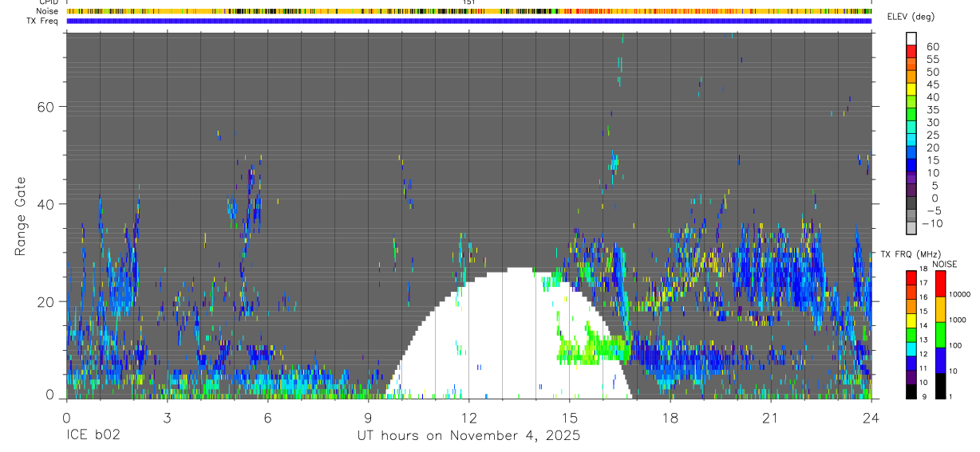The image size is (980, 452).
Task: Click the ICE b02 radar label
Action: (94, 436)
